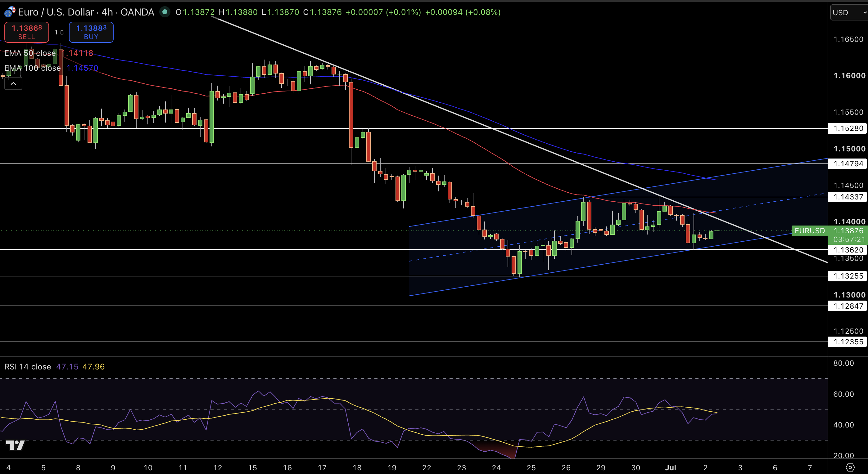This screenshot has width=868, height=474.
Task: Select the EMA 50 close indicator label
Action: click(x=30, y=53)
